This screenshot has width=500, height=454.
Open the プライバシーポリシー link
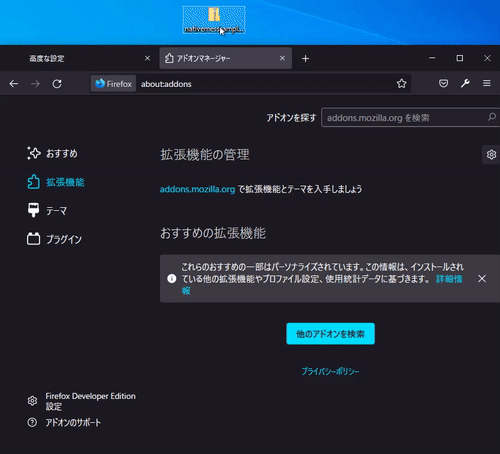(330, 371)
